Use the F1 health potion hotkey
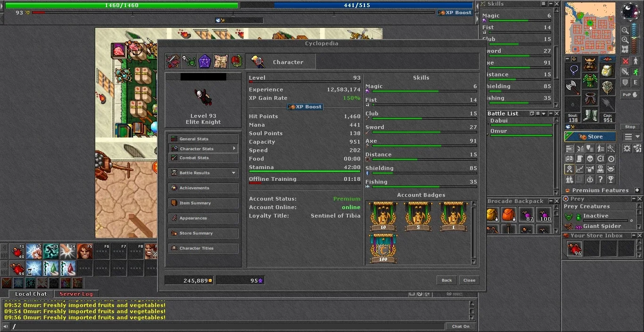Screen dimensions: 644x332 pos(17,251)
